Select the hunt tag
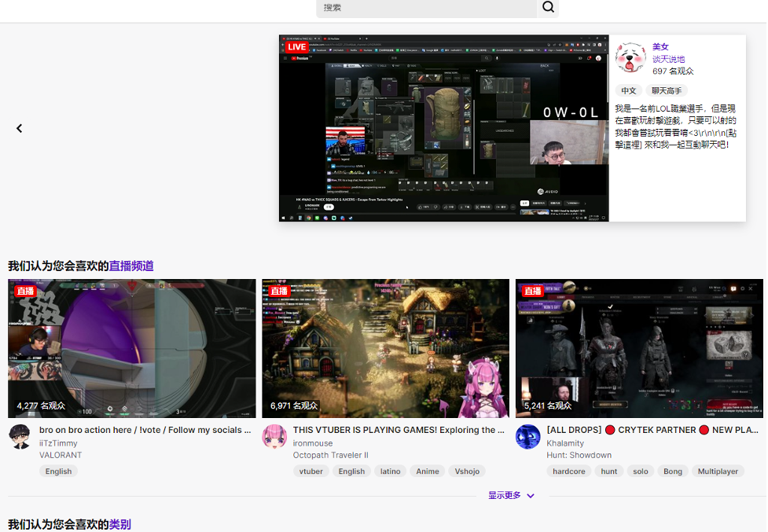The height and width of the screenshot is (532, 768). [x=609, y=471]
